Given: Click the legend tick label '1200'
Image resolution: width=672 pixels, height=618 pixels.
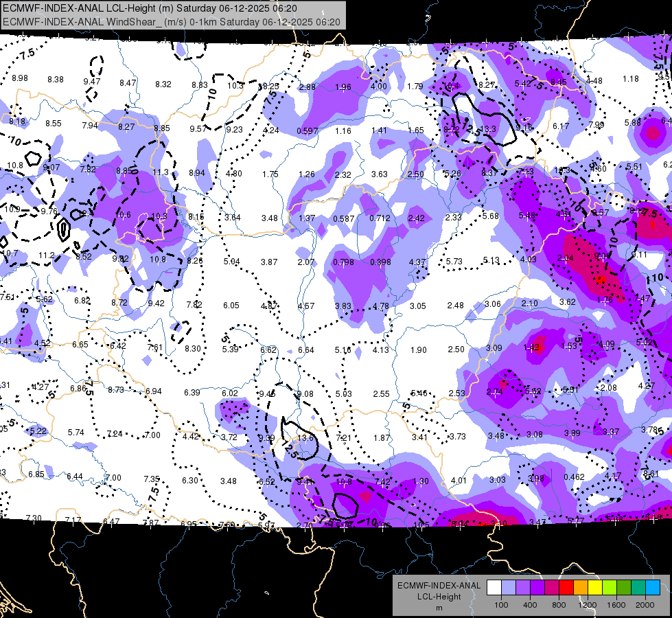Looking at the screenshot, I should 588,605.
